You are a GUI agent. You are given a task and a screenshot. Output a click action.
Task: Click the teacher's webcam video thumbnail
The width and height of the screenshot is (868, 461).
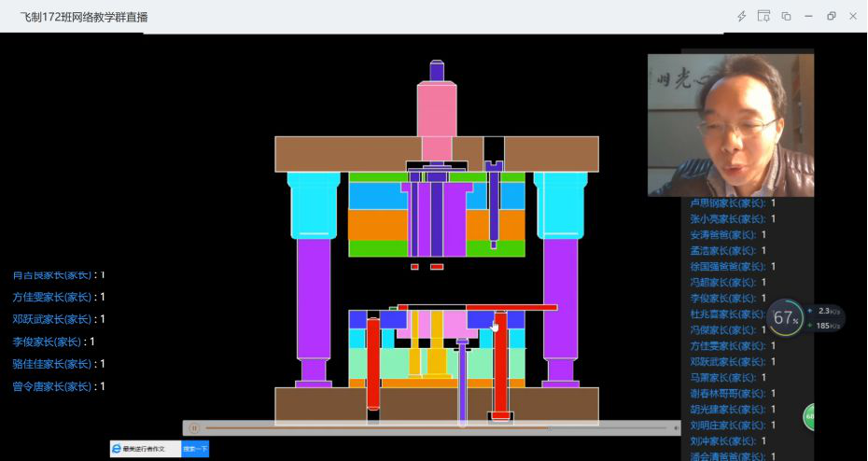(x=731, y=124)
